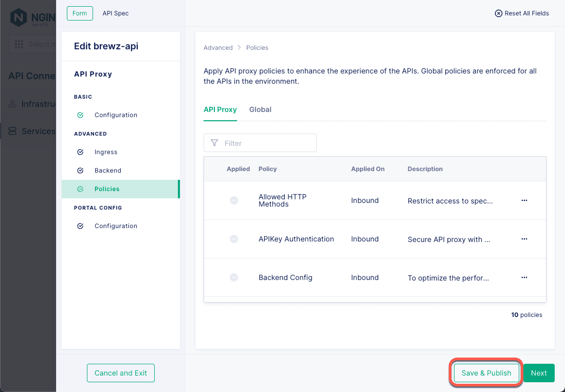Toggle Applied on Backend Config policy
Image resolution: width=565 pixels, height=392 pixels.
pyautogui.click(x=234, y=277)
